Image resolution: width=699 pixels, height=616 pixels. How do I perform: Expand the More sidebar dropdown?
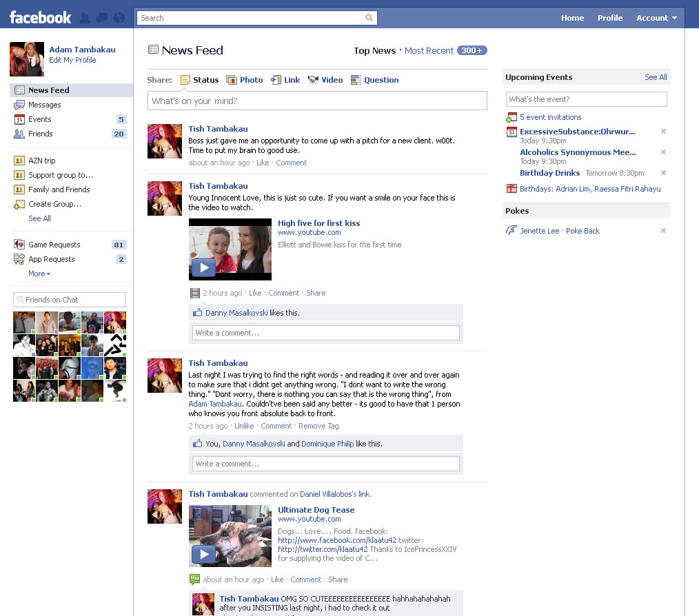(x=39, y=274)
